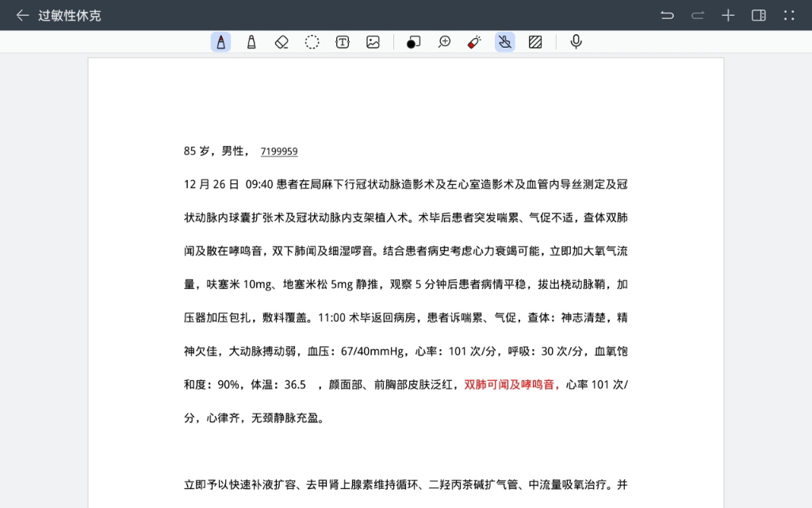Open new page with the plus control
Viewport: 812px width, 508px height.
728,15
